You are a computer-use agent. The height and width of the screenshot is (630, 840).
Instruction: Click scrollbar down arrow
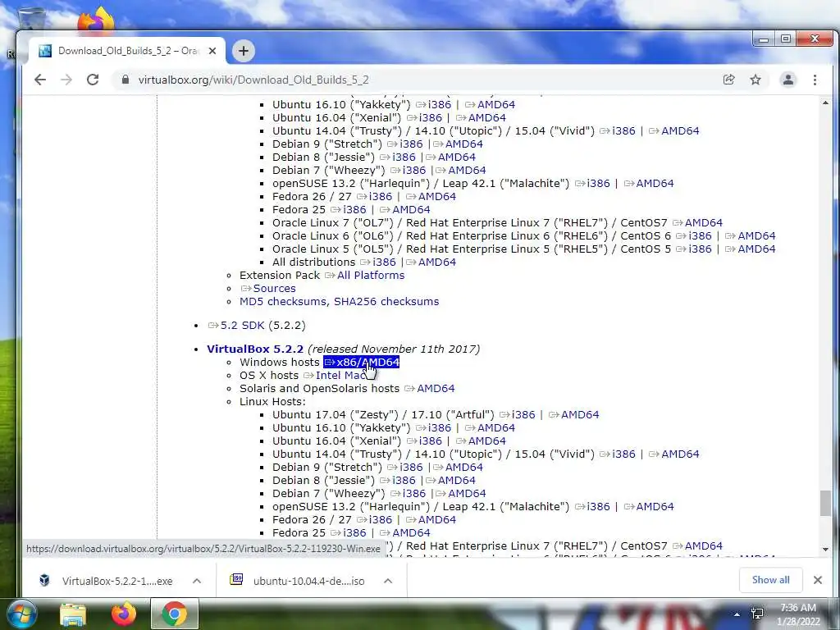click(825, 549)
